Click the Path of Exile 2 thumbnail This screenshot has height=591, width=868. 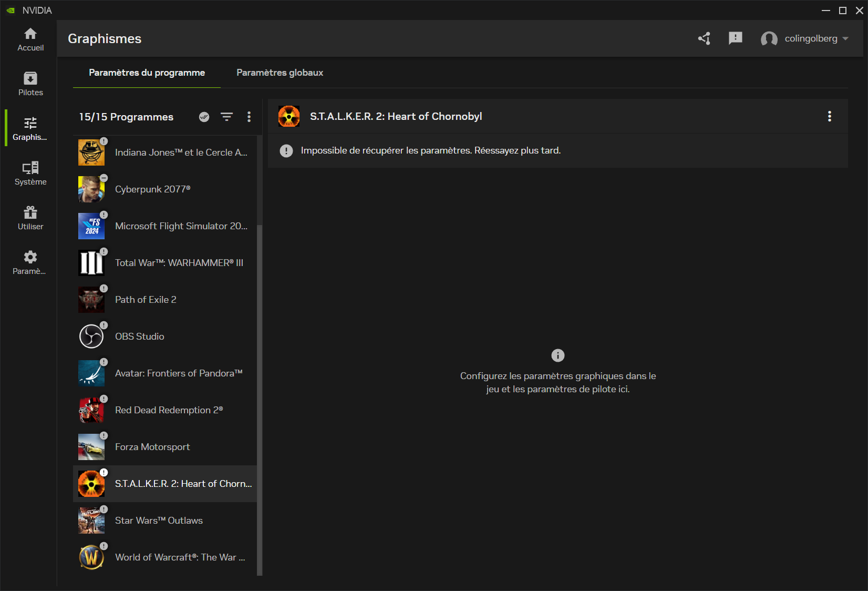point(91,300)
